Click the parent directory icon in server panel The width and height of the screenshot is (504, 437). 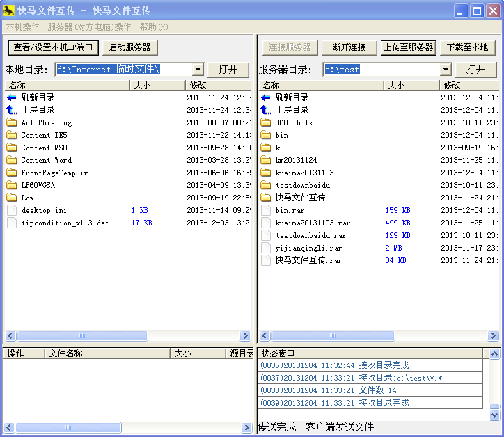(x=265, y=110)
